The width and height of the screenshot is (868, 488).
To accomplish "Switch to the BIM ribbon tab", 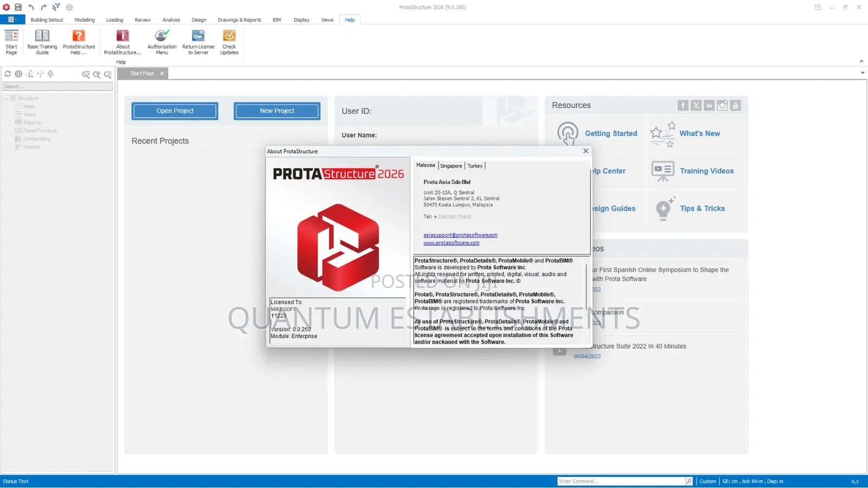I will (277, 20).
